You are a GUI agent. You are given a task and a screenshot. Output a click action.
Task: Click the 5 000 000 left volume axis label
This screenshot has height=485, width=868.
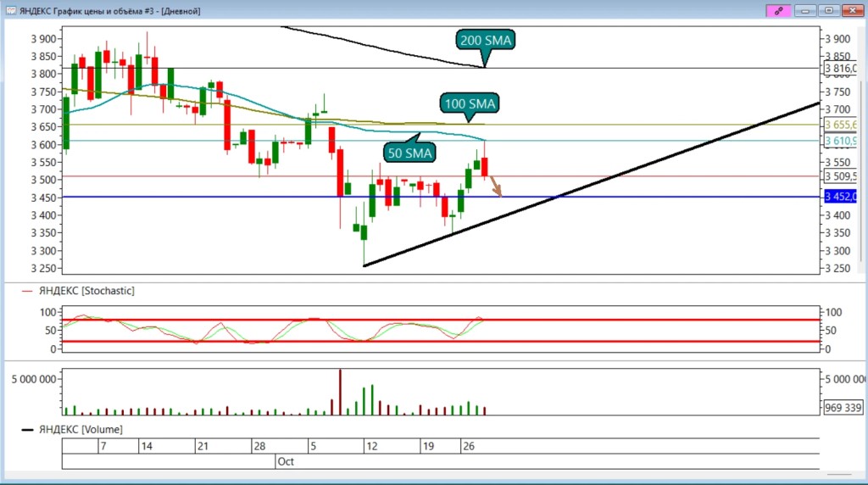pos(34,379)
